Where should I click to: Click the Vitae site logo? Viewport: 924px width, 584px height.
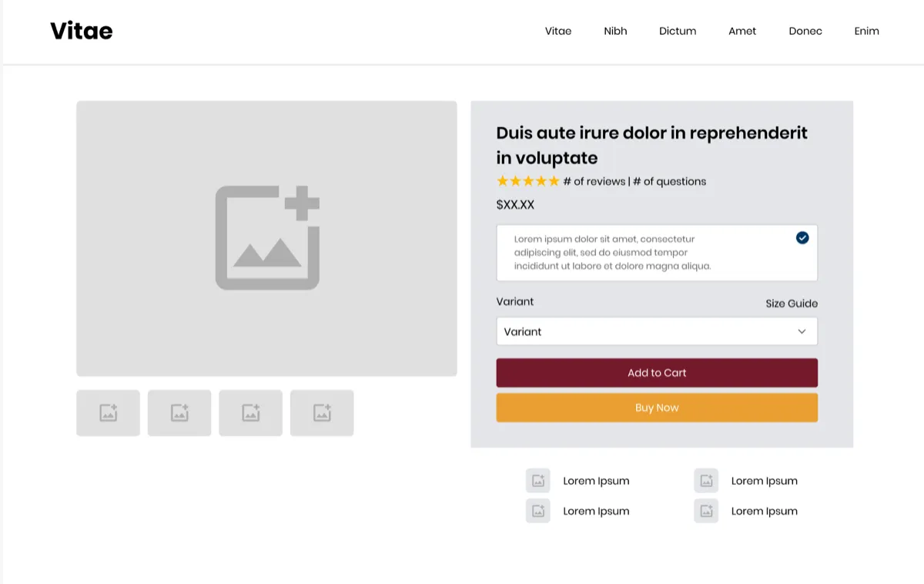click(x=82, y=31)
